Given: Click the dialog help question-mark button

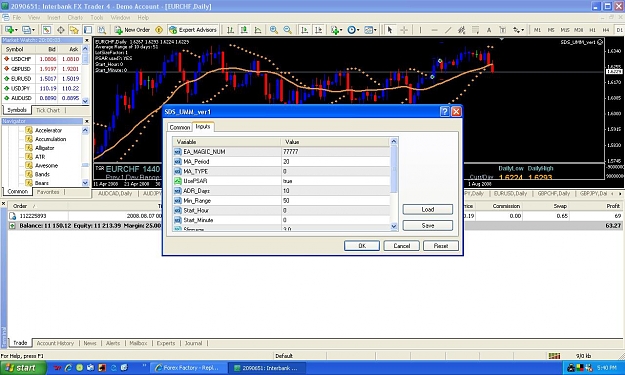Looking at the screenshot, I should point(444,112).
